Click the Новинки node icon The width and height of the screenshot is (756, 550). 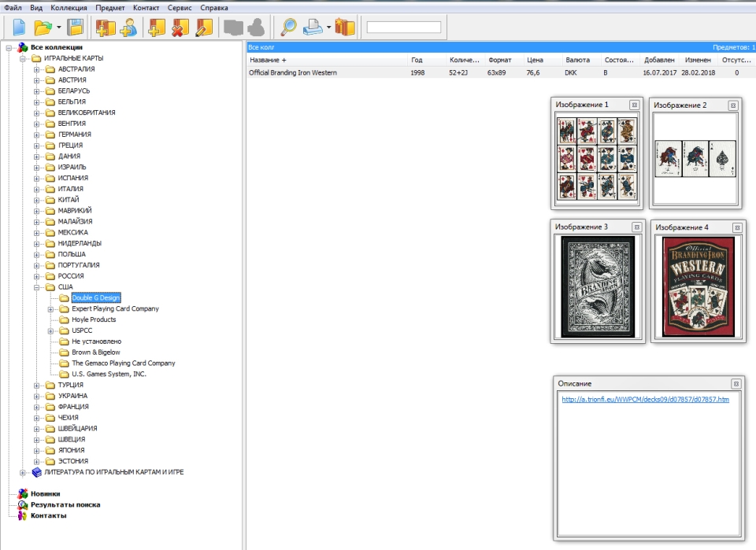point(23,493)
